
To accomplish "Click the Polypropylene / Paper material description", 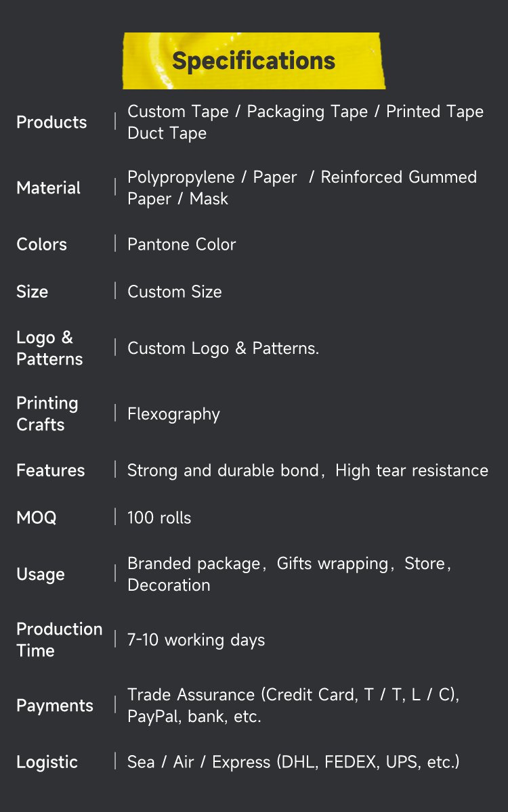I will pyautogui.click(x=302, y=188).
